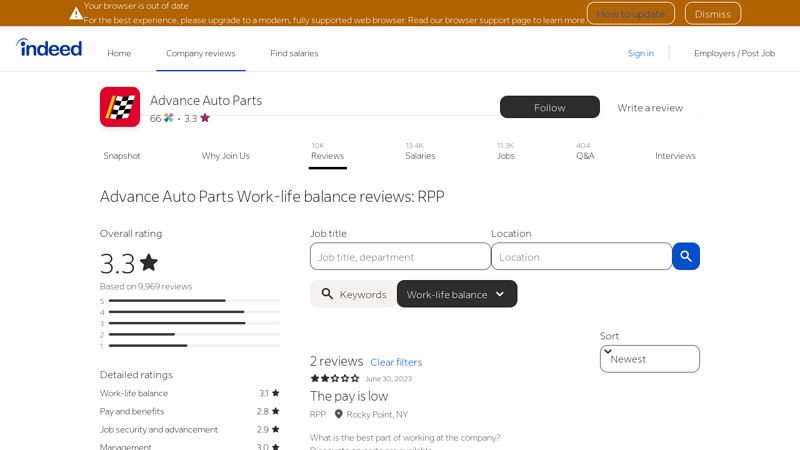Click the Indeed logo
Screen dimensions: 800x450
point(49,48)
